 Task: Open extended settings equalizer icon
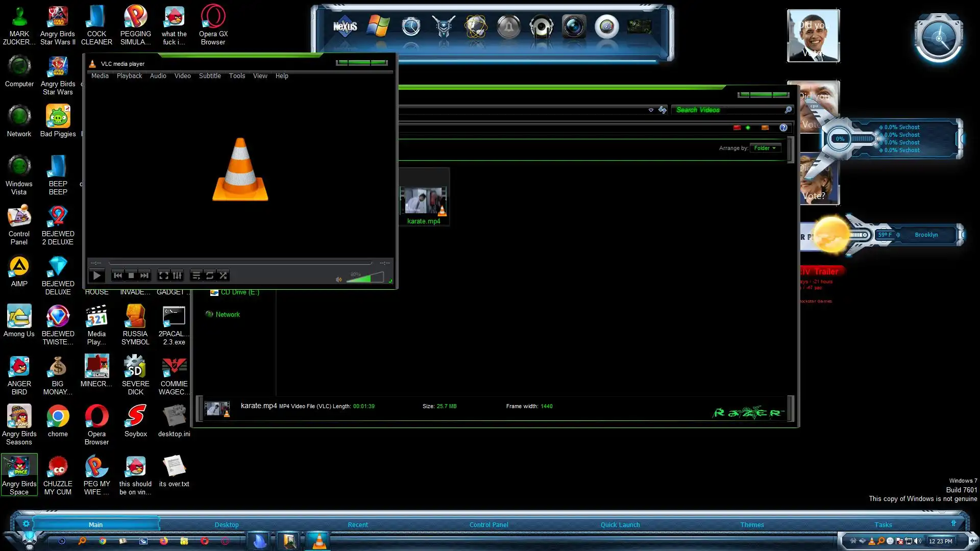click(177, 275)
